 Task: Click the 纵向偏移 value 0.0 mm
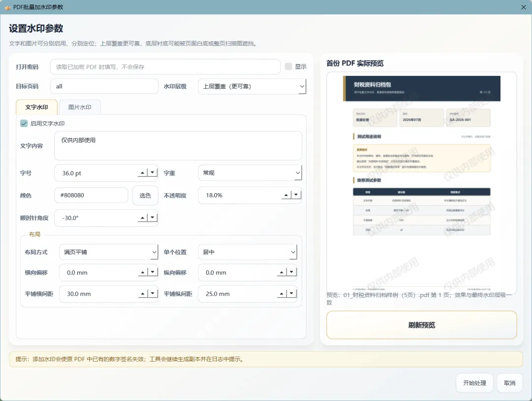click(x=216, y=273)
